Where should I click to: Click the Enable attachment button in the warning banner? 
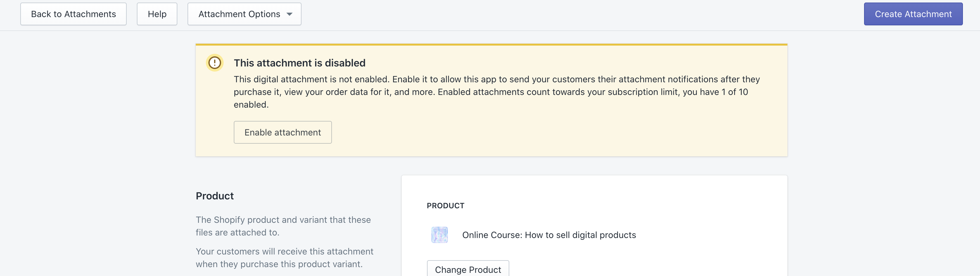coord(283,132)
